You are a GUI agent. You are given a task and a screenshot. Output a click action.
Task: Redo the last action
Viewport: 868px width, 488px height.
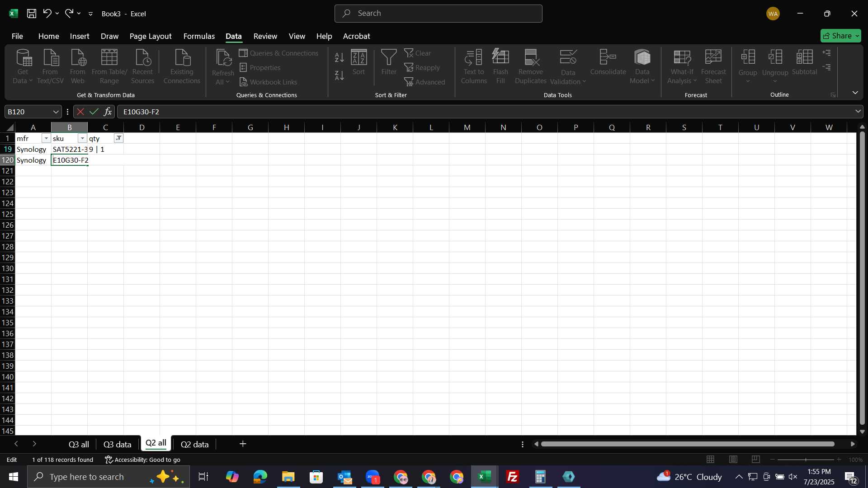(69, 14)
